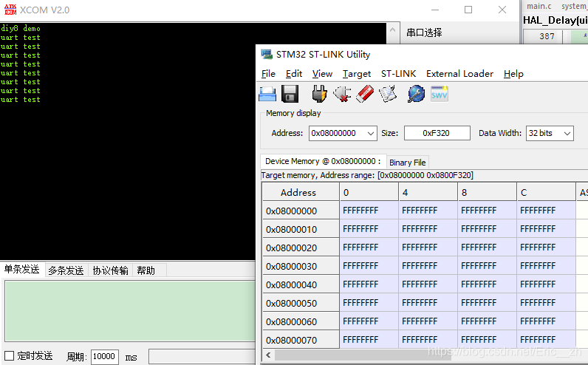
Task: Close the XCOM V2.0 window
Action: 502,10
